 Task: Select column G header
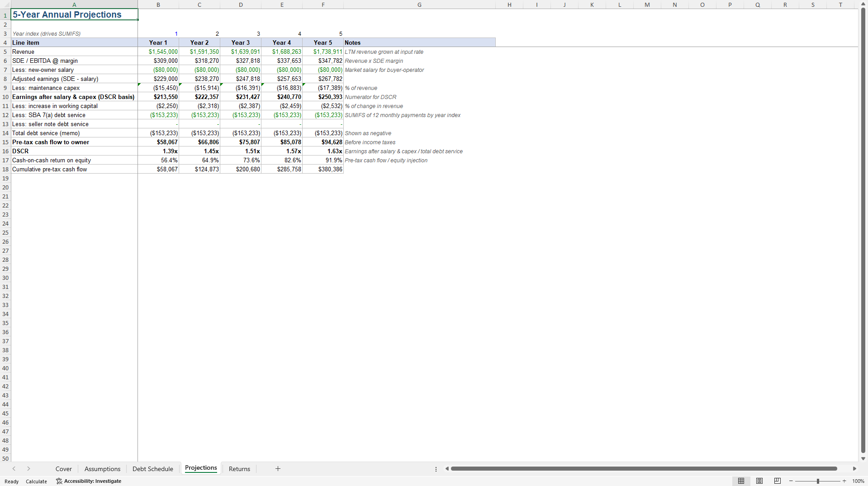pos(419,5)
